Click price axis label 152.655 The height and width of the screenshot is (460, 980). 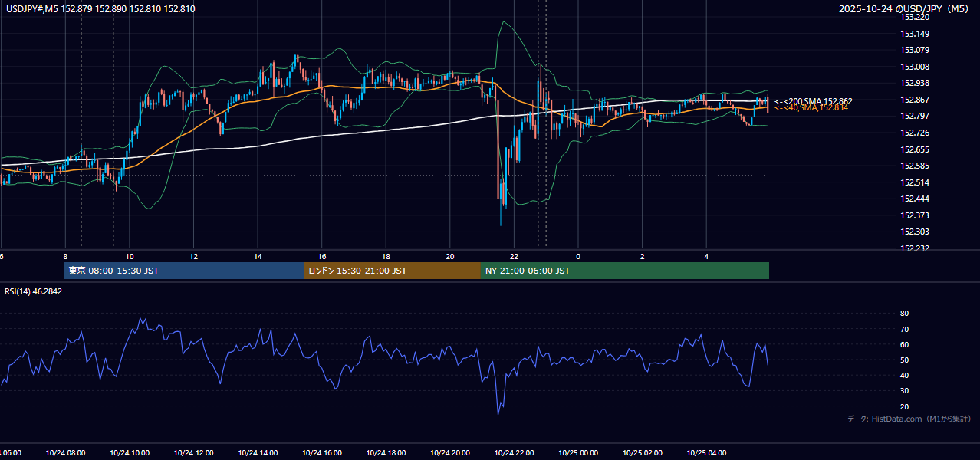pos(914,149)
